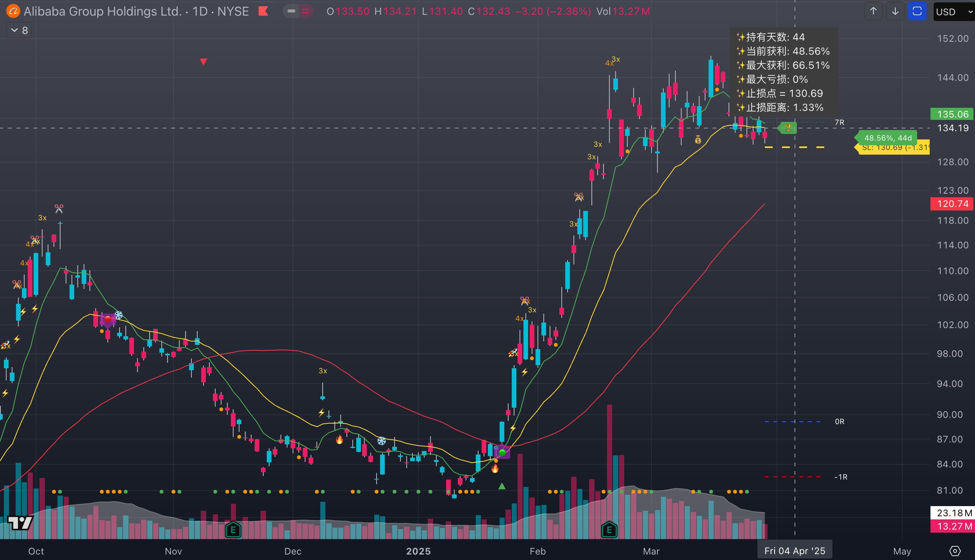
Task: Click the November earnings E badge
Action: click(233, 530)
